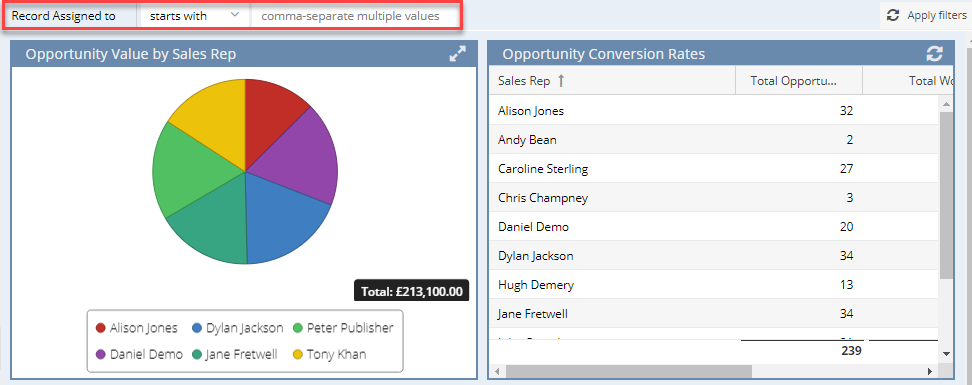Click the vertical scrollbar down arrow
972x385 pixels.
coord(946,353)
